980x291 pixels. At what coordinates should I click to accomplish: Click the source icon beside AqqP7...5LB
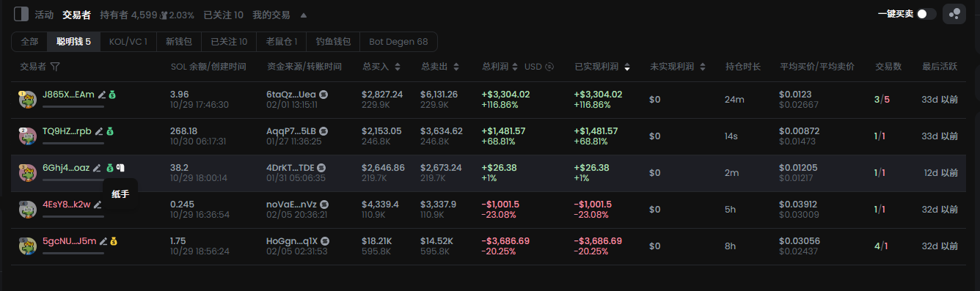click(x=323, y=131)
